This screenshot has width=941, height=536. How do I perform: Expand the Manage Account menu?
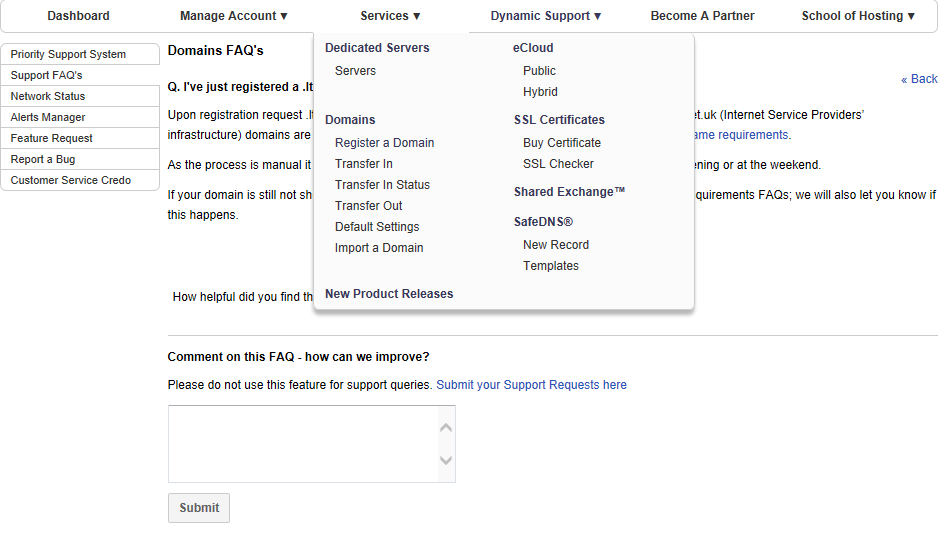coord(233,16)
